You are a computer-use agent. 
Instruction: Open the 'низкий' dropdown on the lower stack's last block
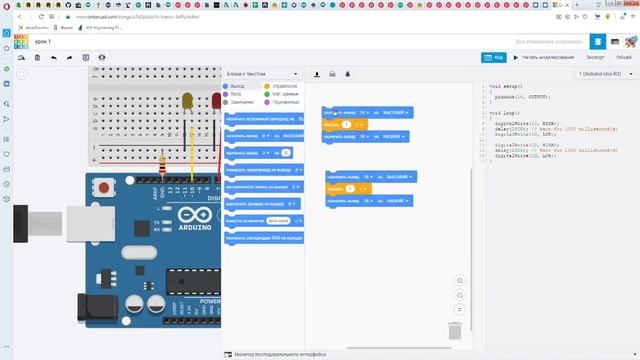(x=397, y=201)
